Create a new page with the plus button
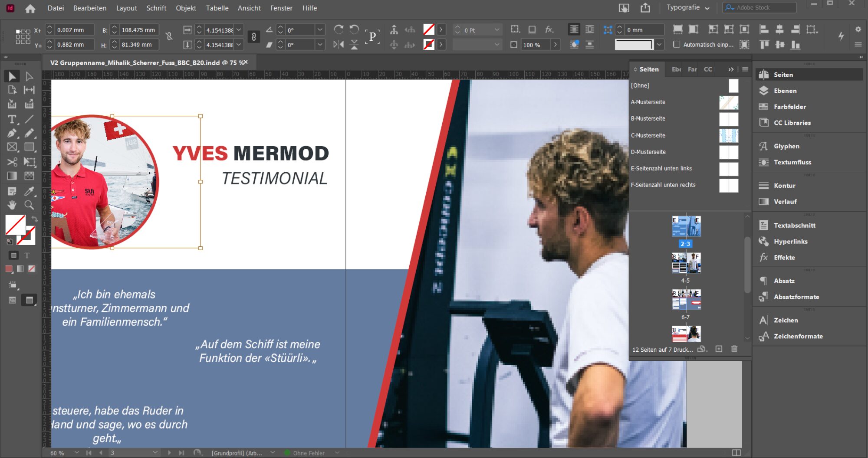Image resolution: width=868 pixels, height=458 pixels. click(x=718, y=349)
